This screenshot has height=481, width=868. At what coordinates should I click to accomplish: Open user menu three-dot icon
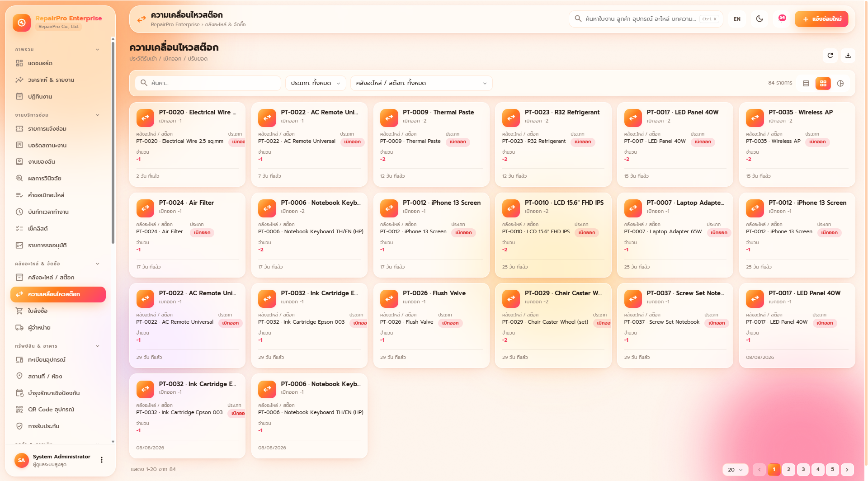click(102, 460)
